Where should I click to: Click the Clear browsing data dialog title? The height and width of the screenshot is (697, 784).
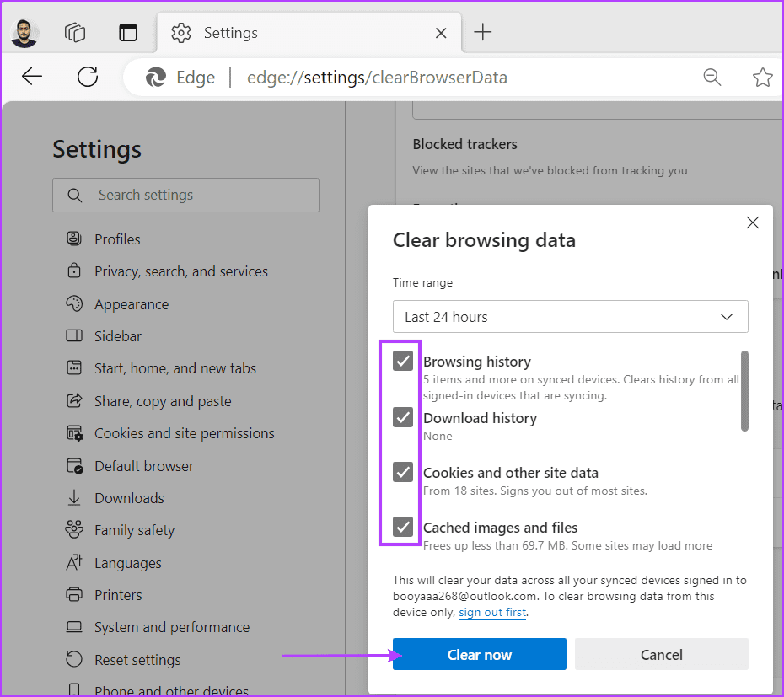click(x=484, y=240)
